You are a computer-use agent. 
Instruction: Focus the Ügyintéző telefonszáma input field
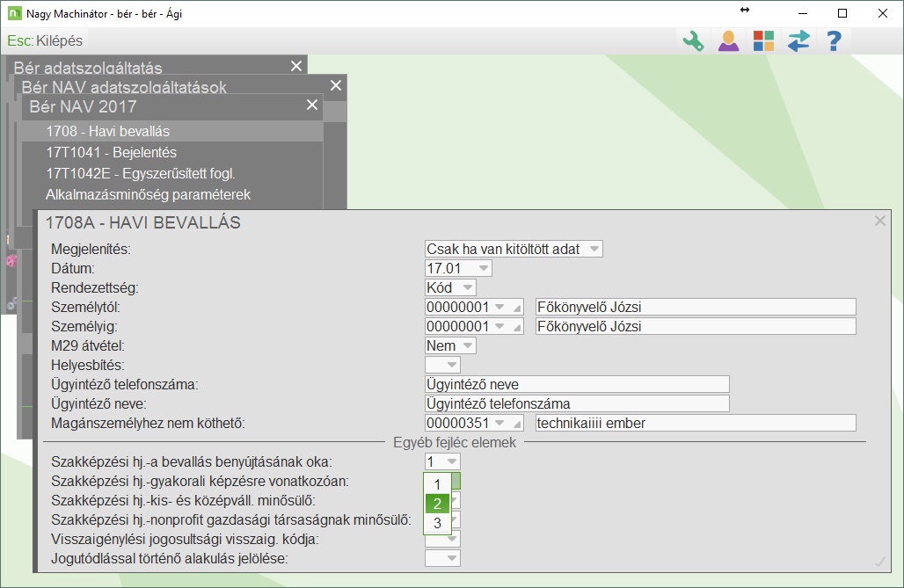tap(577, 384)
